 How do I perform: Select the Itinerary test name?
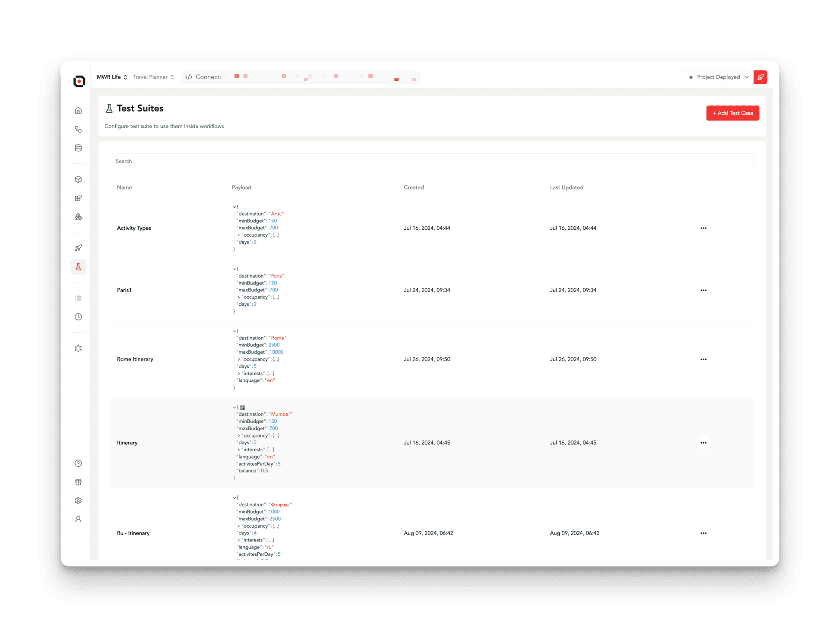pos(127,443)
